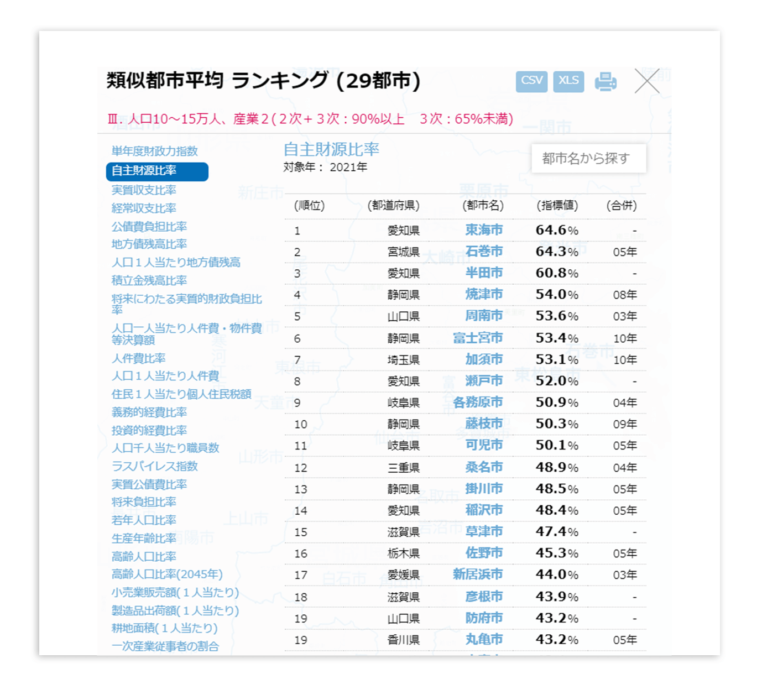This screenshot has width=762, height=700.
Task: Open 一次産業従事者の割合 indicator
Action: tap(165, 646)
